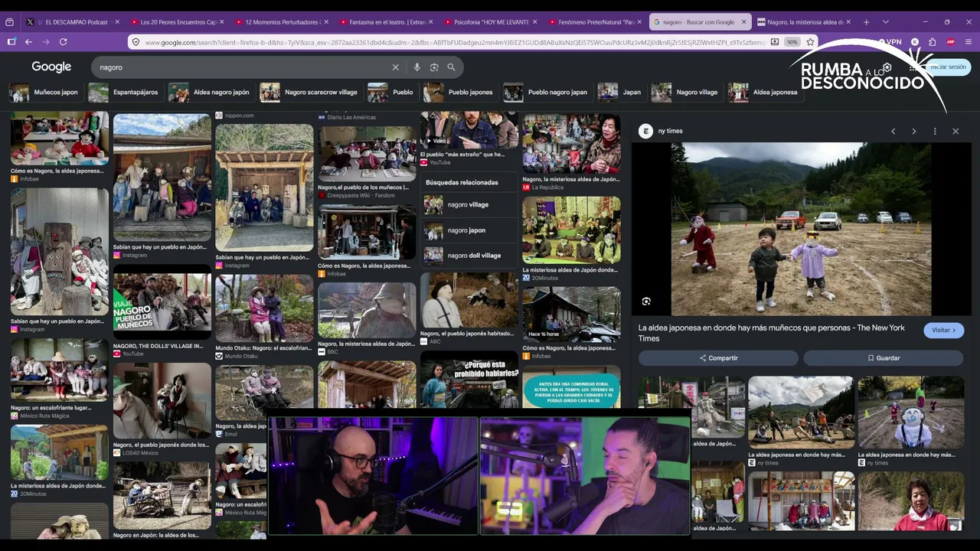
Task: Switch to Los 20 Peores Encuentros tab
Action: 176,22
